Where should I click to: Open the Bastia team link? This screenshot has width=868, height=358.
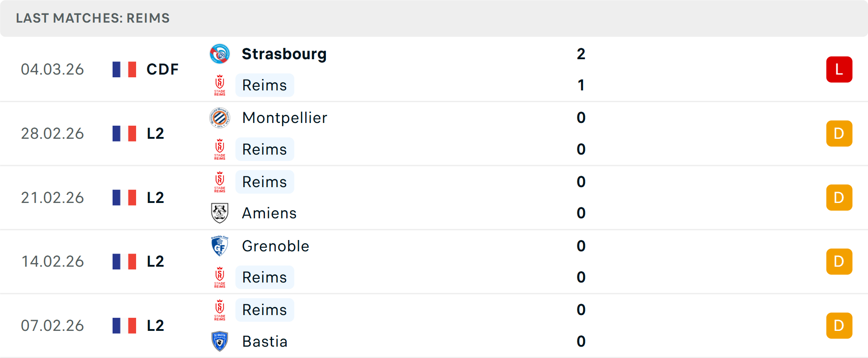tap(264, 341)
